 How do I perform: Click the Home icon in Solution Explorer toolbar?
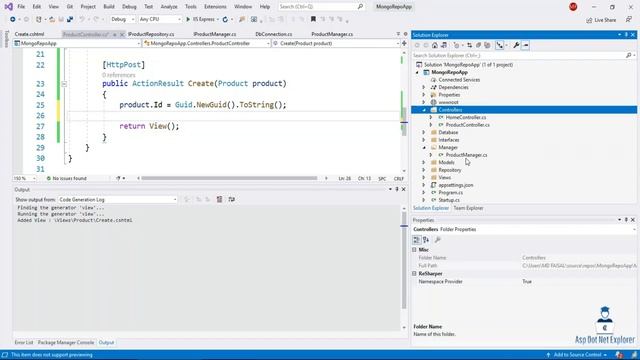[x=435, y=45]
